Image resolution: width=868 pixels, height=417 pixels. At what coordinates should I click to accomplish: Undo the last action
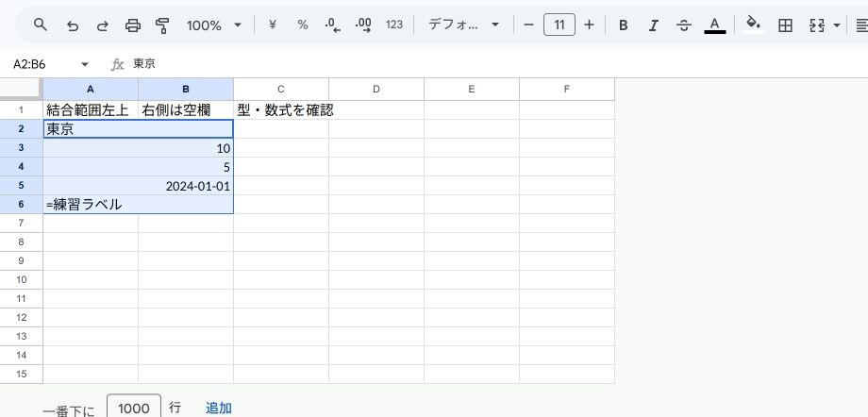72,25
